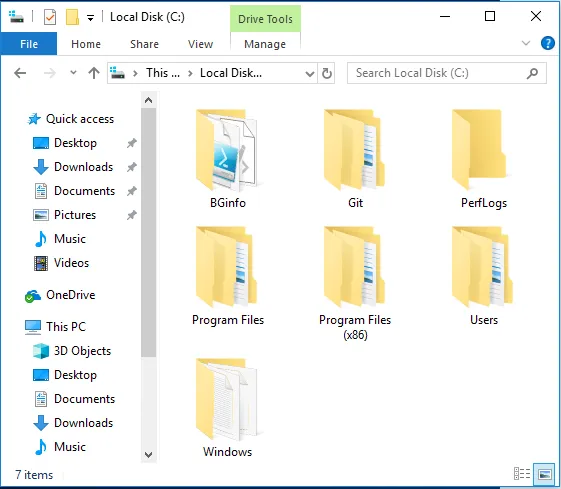Click navigation pane scrollbar down arrow
The height and width of the screenshot is (489, 561).
[x=148, y=455]
